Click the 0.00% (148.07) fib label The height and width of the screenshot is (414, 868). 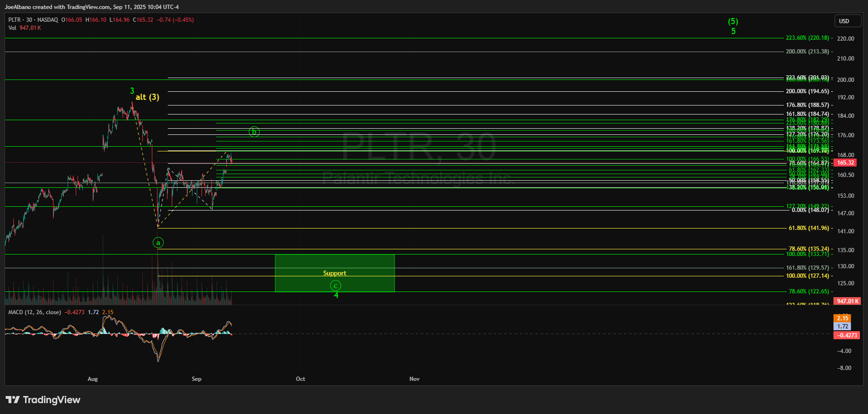[x=810, y=210]
